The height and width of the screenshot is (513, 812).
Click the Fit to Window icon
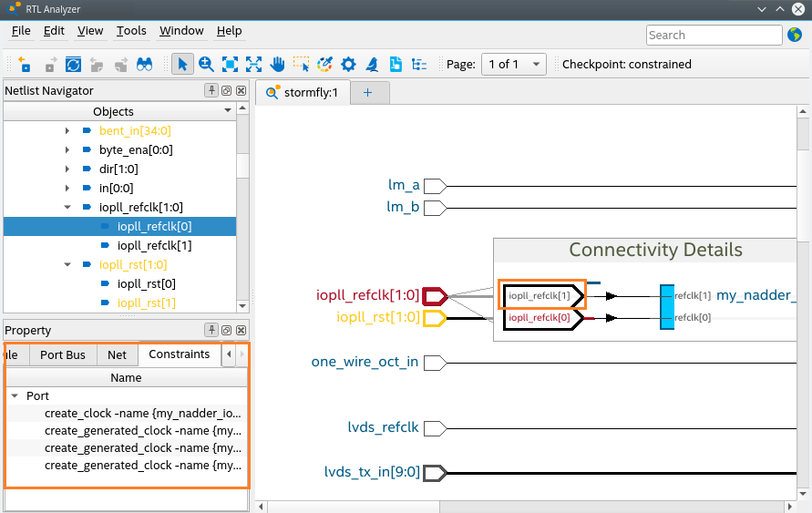(x=231, y=65)
